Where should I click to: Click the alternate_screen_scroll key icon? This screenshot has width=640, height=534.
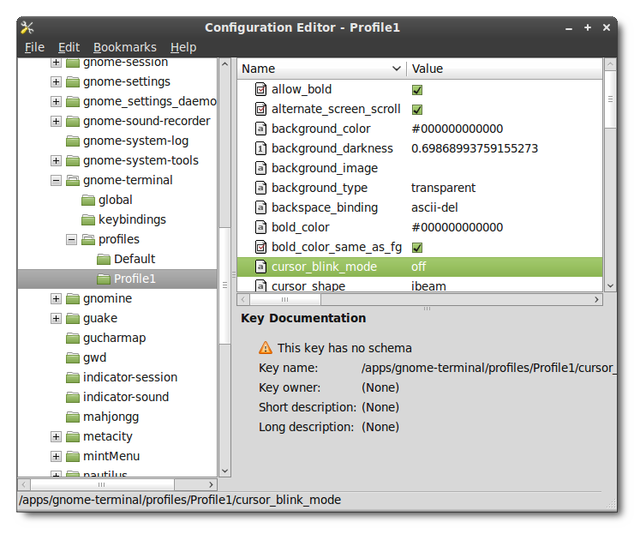(261, 109)
